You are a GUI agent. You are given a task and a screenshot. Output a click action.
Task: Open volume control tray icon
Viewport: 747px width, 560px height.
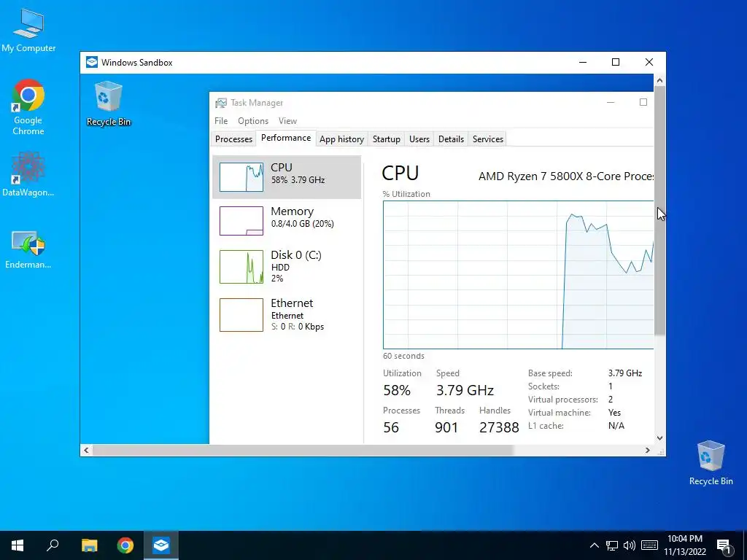pos(630,545)
